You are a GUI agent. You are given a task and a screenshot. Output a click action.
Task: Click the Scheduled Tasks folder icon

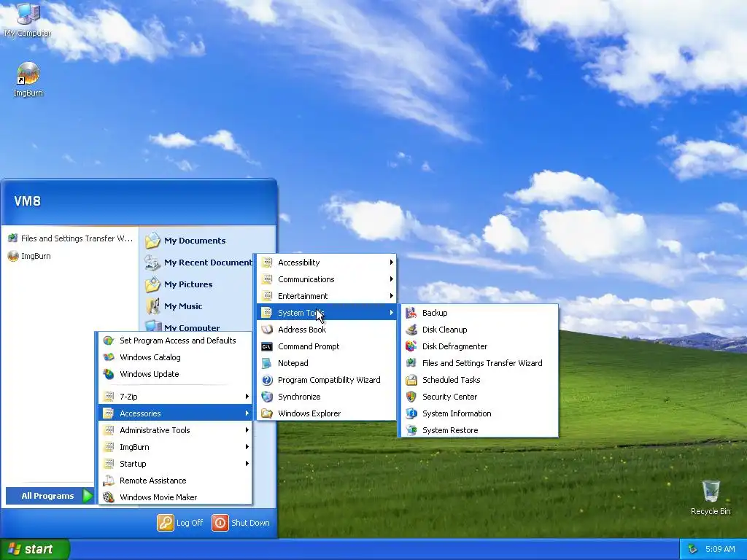pyautogui.click(x=411, y=380)
